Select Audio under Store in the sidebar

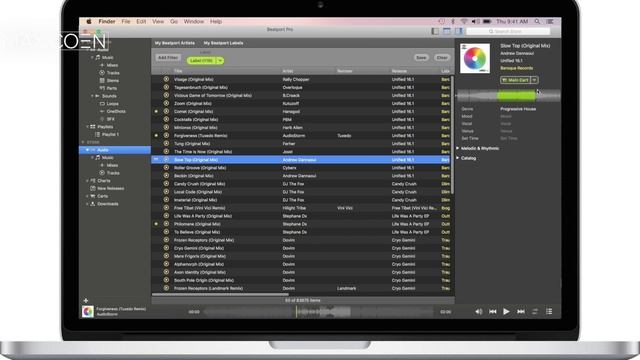tap(115, 150)
